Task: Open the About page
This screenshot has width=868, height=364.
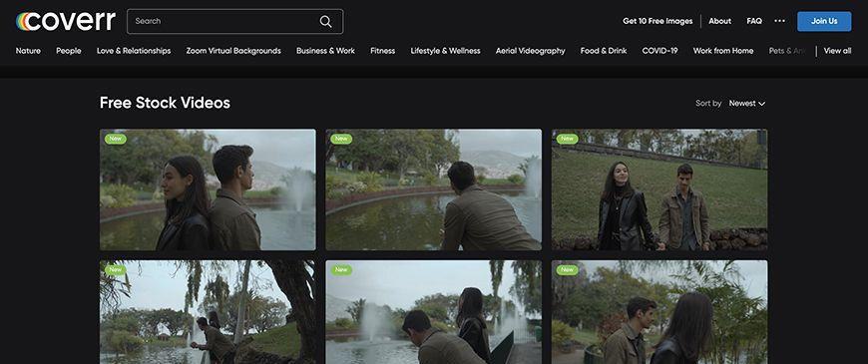Action: tap(719, 21)
